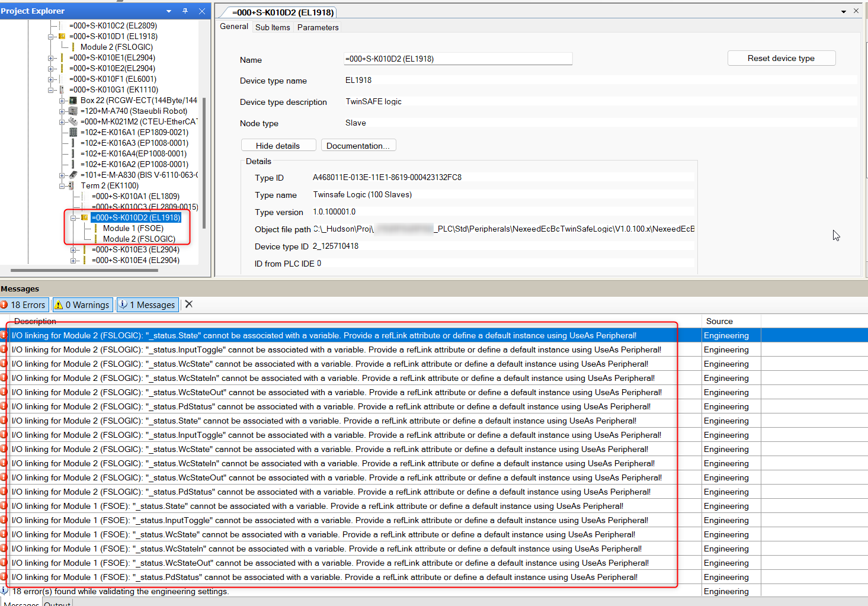Screen dimensions: 868x606
Task: Toggle the 1 Messages filter
Action: (x=148, y=304)
